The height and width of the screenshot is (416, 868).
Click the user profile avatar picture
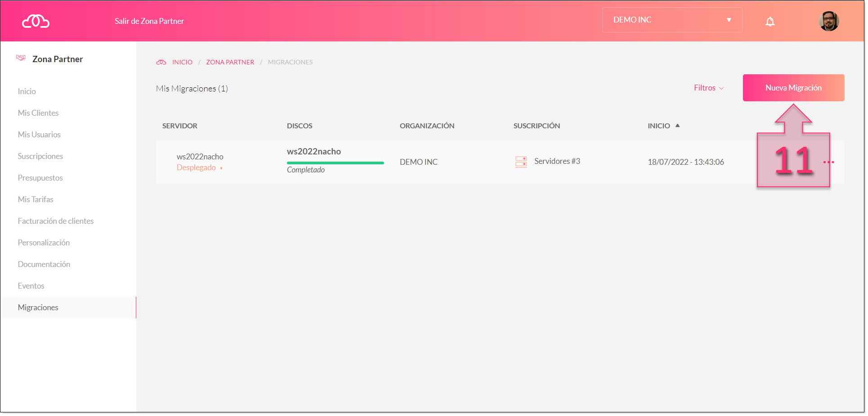(x=829, y=21)
